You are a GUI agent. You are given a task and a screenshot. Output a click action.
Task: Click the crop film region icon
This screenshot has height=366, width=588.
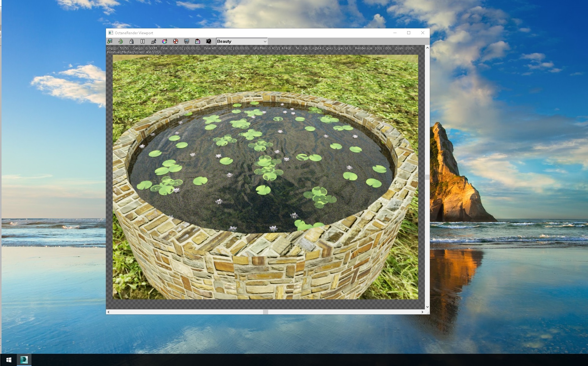[x=198, y=41]
